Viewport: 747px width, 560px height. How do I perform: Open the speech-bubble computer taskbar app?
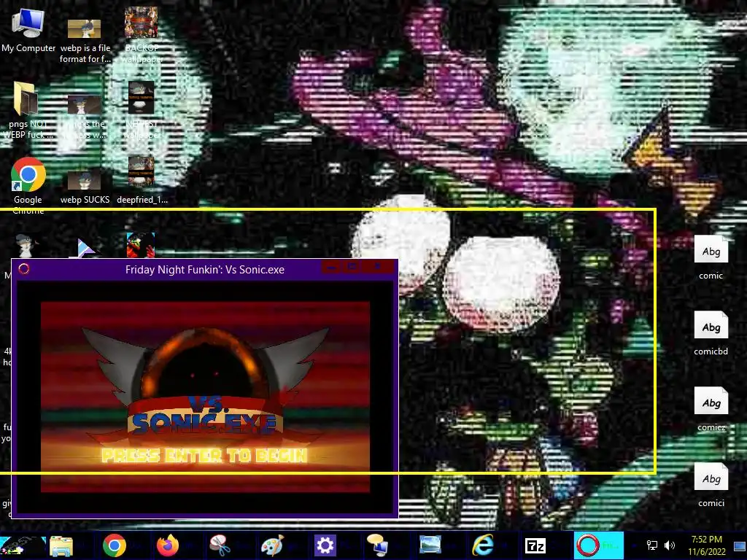[378, 545]
